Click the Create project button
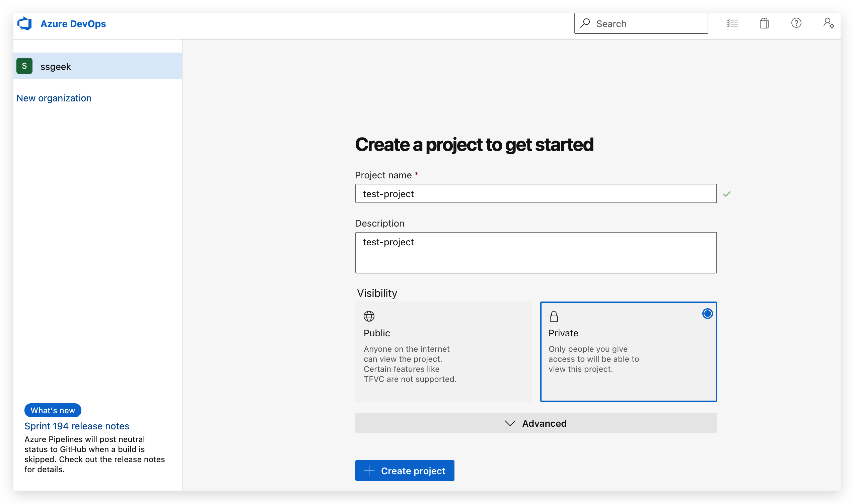The image size is (854, 504). 405,471
